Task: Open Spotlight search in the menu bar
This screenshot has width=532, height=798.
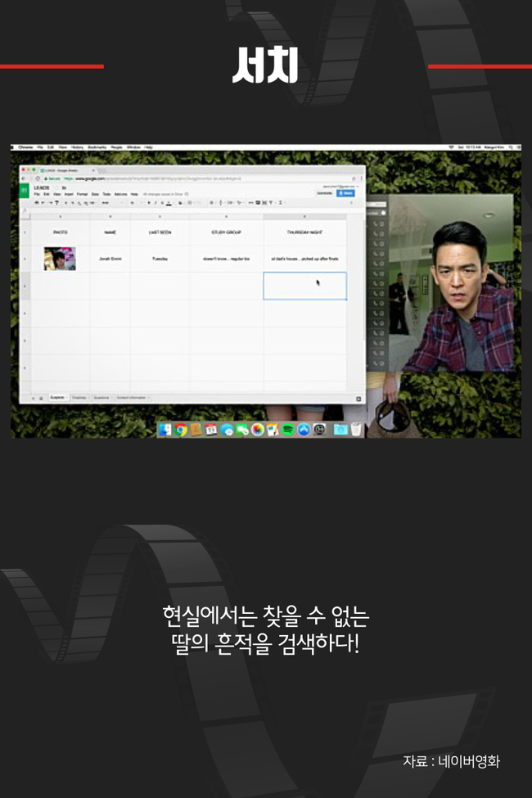Action: click(511, 147)
